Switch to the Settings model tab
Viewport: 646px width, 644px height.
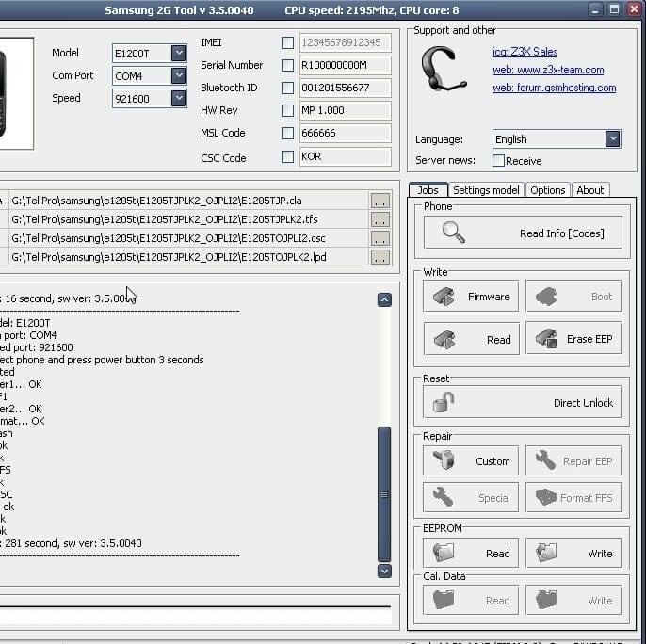coord(486,190)
